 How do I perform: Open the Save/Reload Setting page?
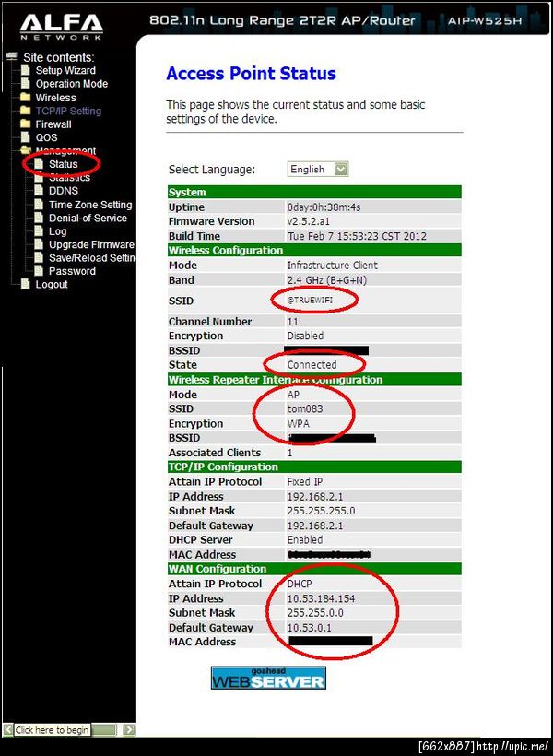point(92,258)
